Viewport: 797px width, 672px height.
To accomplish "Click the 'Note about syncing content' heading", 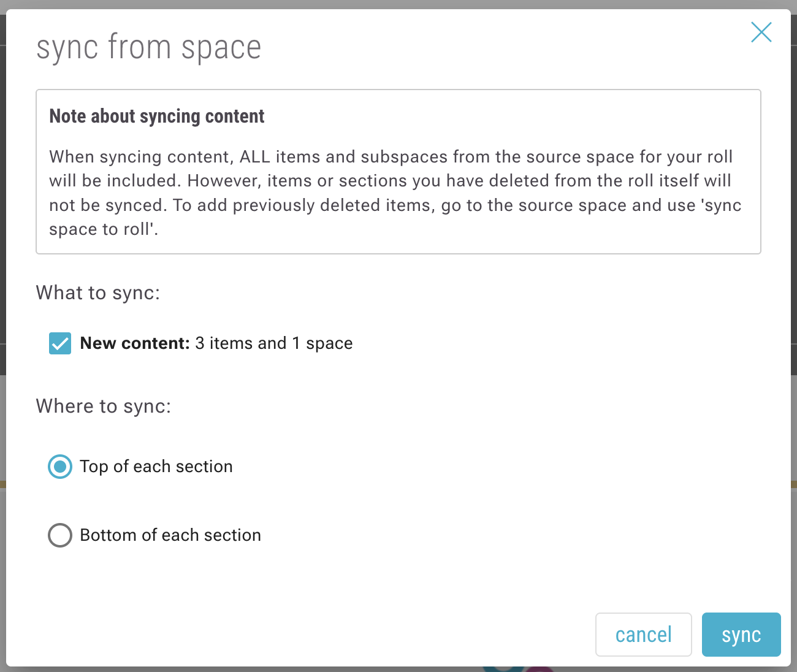I will (157, 116).
